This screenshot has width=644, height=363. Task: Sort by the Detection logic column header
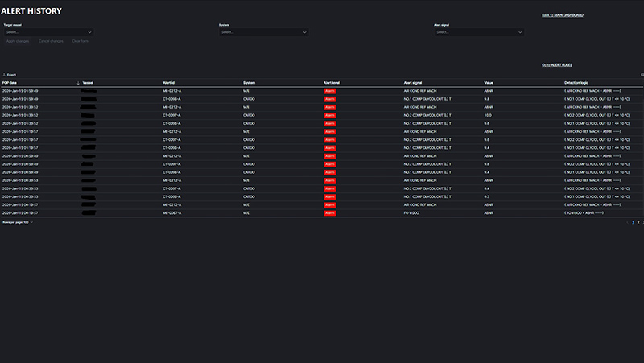577,83
